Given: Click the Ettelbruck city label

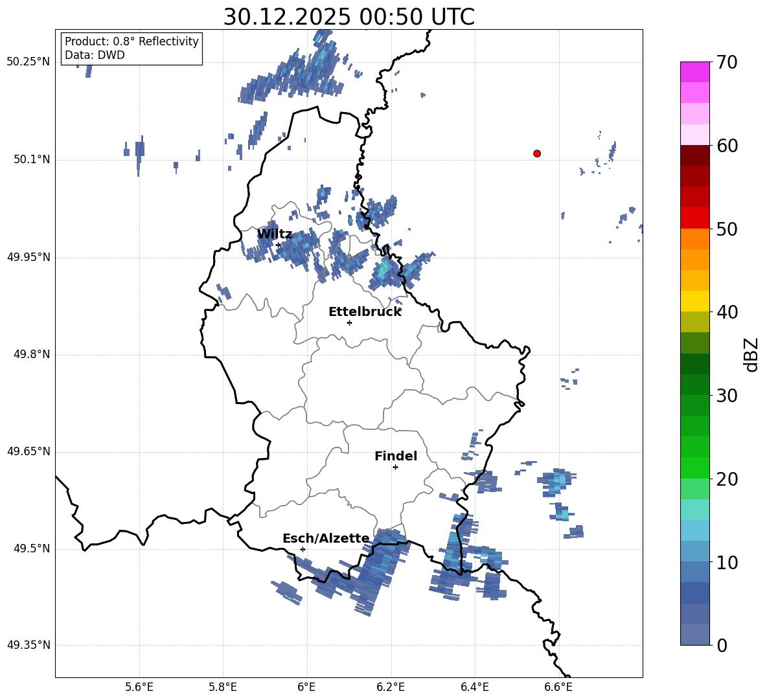Looking at the screenshot, I should click(365, 312).
